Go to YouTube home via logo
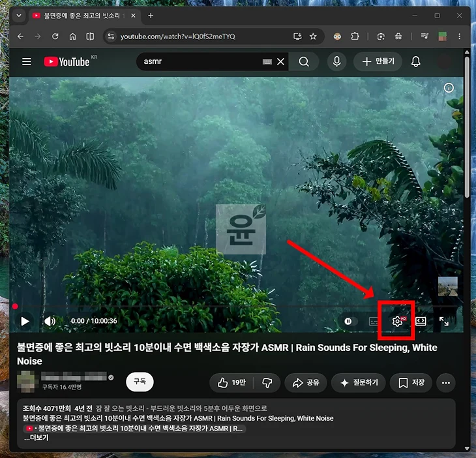The height and width of the screenshot is (458, 476). point(67,61)
